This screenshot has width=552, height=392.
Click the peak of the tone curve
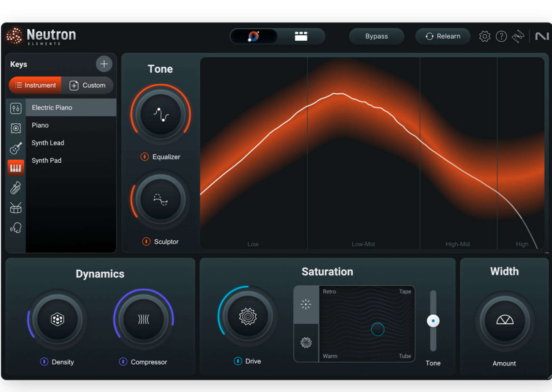coord(339,93)
